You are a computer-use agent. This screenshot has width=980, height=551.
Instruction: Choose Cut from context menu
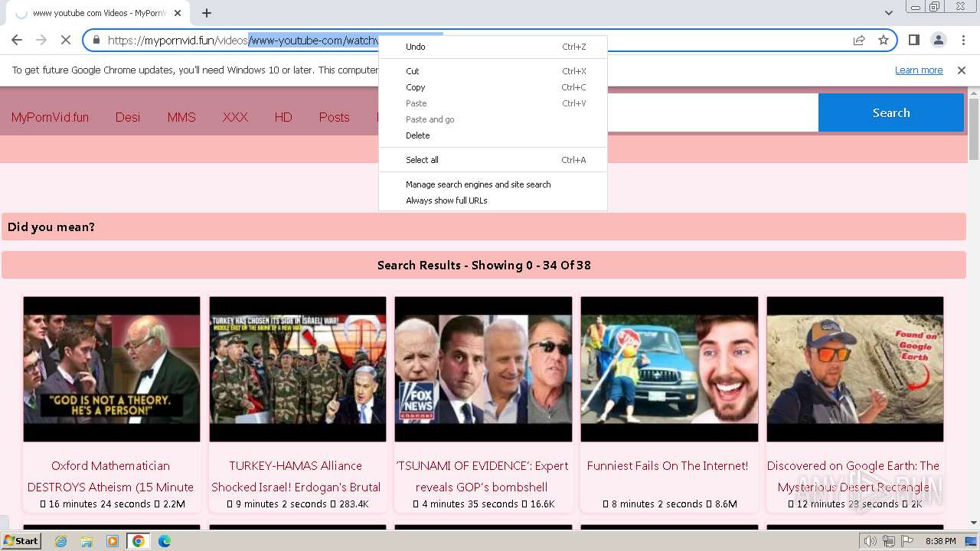click(493, 71)
